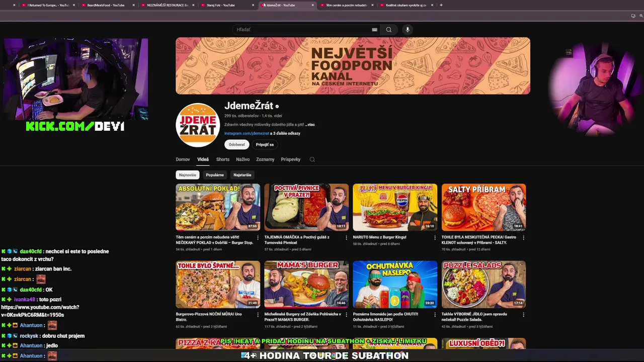Open options menu for TAJEMNÁ OMÁČKA video
Viewport: 644px width, 362px height.
[x=346, y=237]
